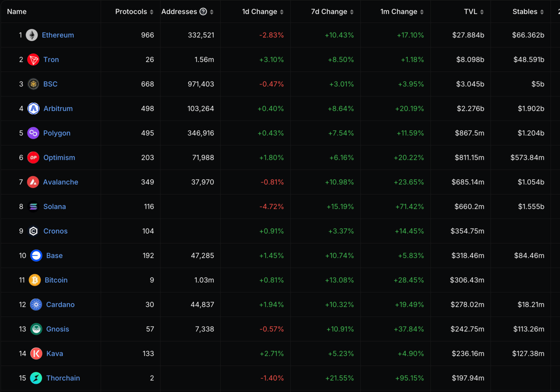The image size is (560, 392).
Task: Click Arbitrum protocols count 498
Action: pos(147,109)
